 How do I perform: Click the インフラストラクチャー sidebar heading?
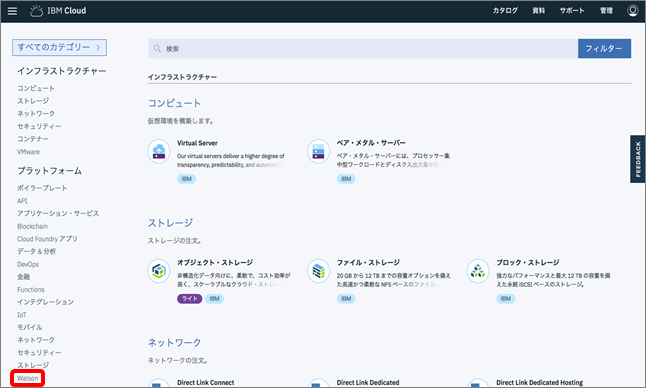coord(61,71)
